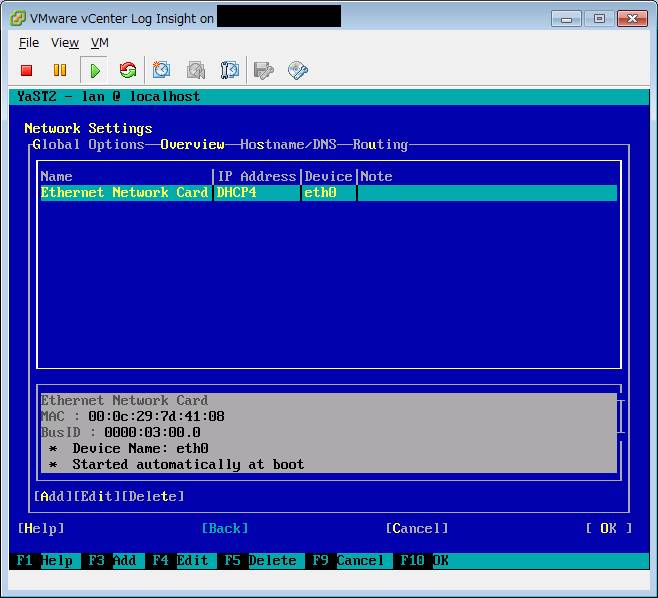
Task: Click the [Cancel] button
Action: 417,528
